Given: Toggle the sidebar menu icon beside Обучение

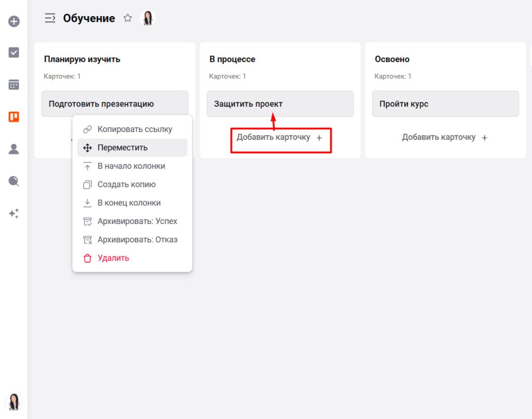Looking at the screenshot, I should [50, 18].
